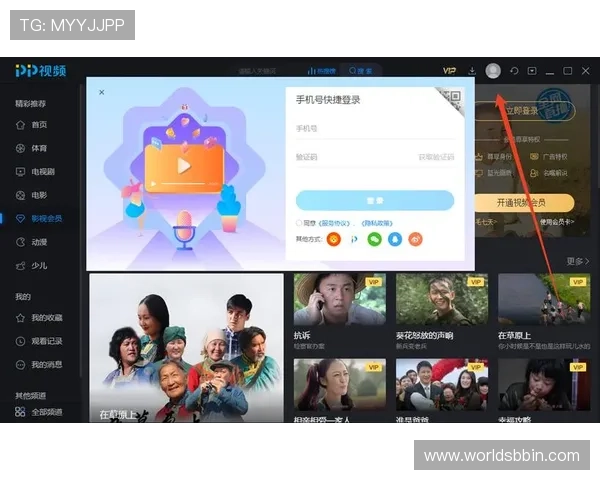Click the 广告特权 privilege item
The width and height of the screenshot is (600, 480).
(x=549, y=157)
